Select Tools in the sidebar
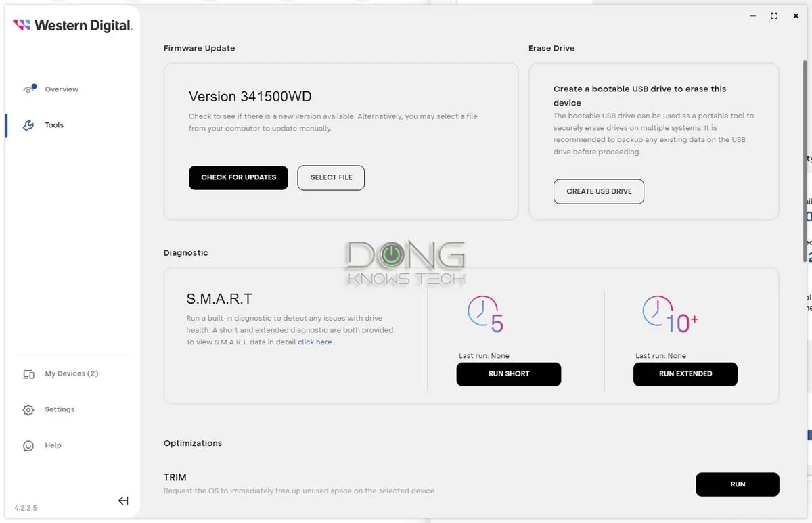The width and height of the screenshot is (812, 523). point(54,125)
